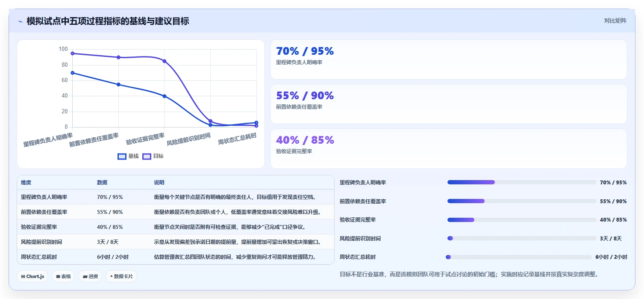Click the small icon before the dashboard title
This screenshot has height=299, width=644.
20,21
